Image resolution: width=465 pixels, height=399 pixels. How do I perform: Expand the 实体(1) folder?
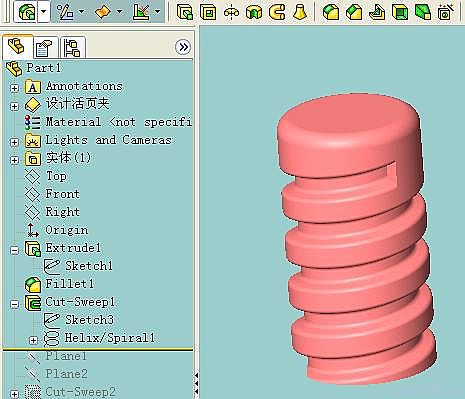click(14, 160)
